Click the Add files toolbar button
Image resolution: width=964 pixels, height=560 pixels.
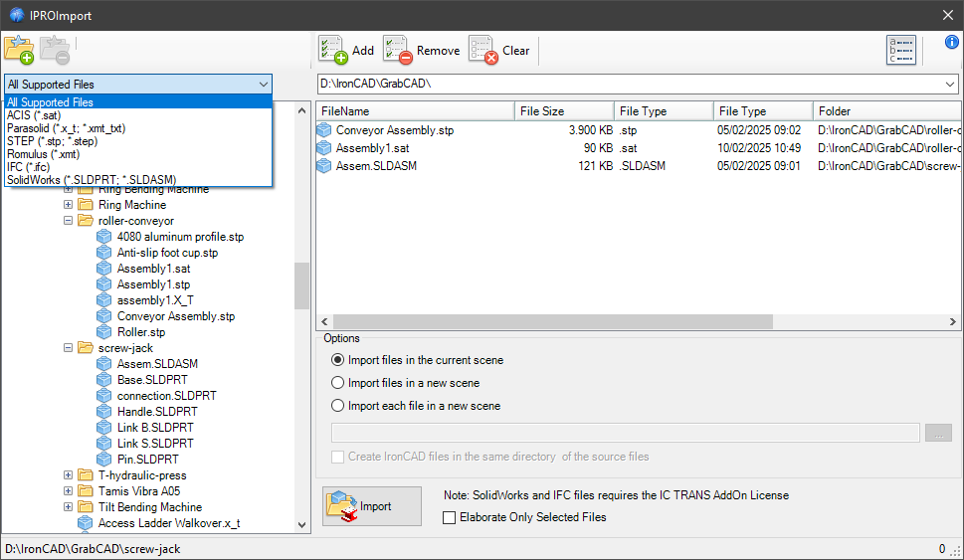[x=347, y=51]
